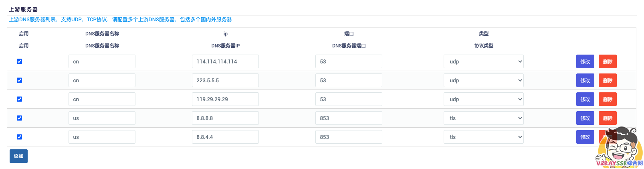The image size is (644, 169).
Task: Toggle the enable checkbox for 223.5.5.5
Action: pos(19,80)
